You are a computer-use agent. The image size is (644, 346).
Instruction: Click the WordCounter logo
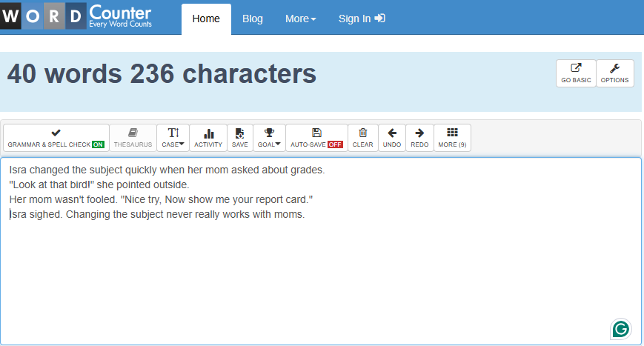(76, 16)
